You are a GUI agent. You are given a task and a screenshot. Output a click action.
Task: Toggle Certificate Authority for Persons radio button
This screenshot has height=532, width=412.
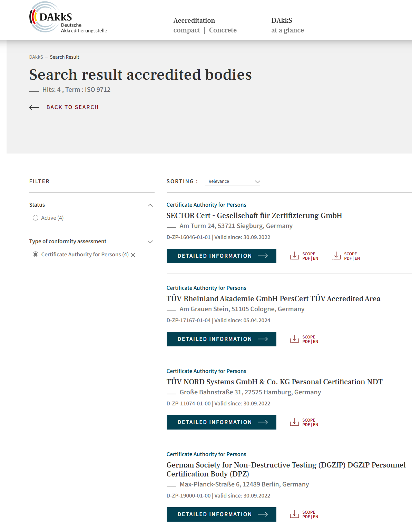pos(36,254)
